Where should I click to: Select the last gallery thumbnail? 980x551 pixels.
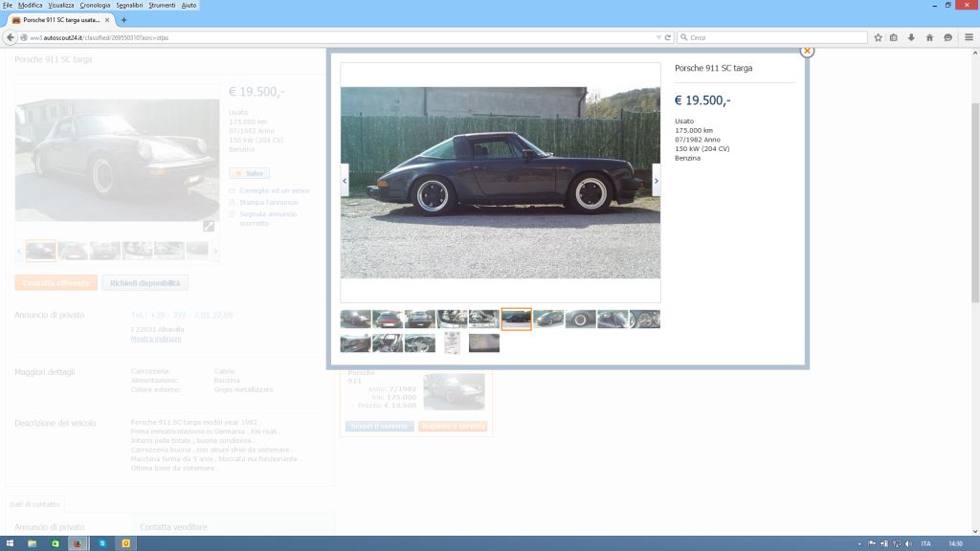[x=484, y=343]
